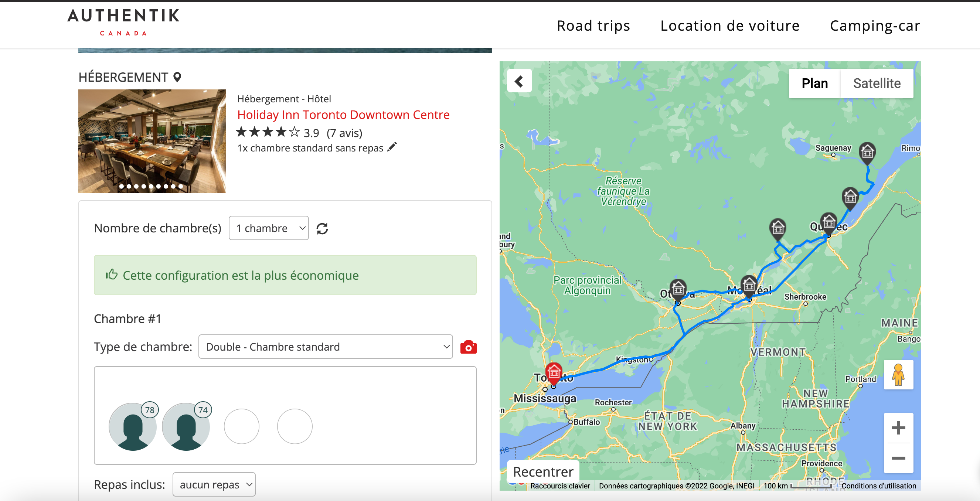
Task: Click the thumbs-up icon in green banner
Action: point(111,274)
